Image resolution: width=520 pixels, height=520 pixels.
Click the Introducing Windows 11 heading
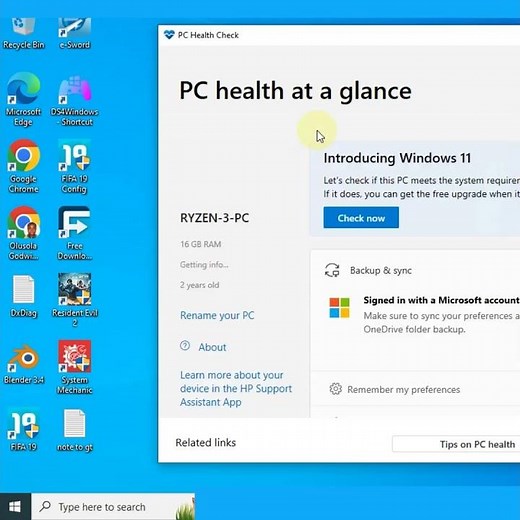click(x=397, y=158)
